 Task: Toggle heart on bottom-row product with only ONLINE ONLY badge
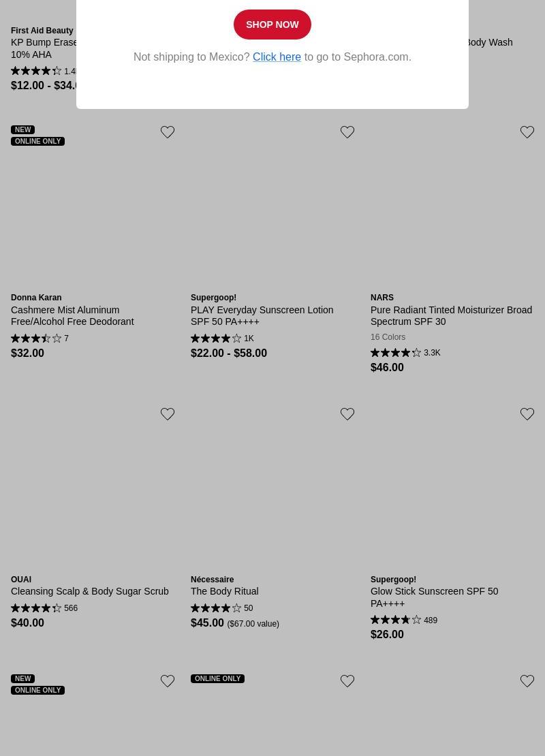347,681
